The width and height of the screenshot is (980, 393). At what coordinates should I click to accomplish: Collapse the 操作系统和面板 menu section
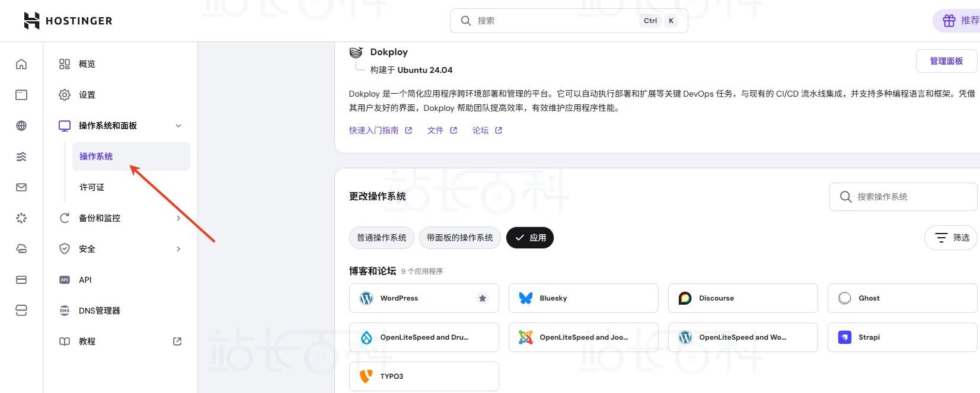(178, 126)
